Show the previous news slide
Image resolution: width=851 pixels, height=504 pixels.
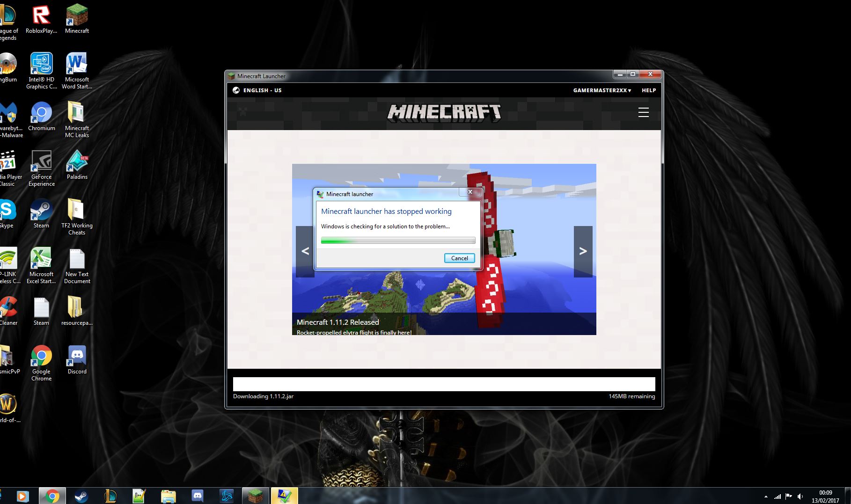305,251
